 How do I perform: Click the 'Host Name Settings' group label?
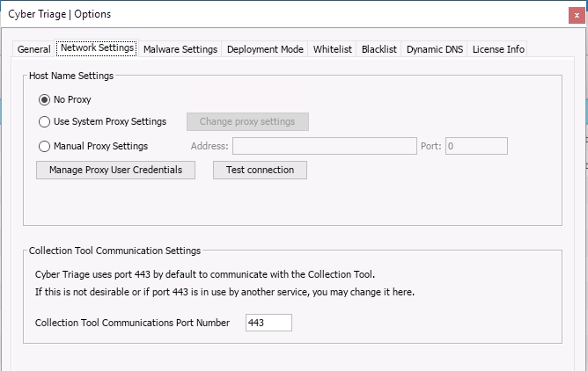coord(71,76)
